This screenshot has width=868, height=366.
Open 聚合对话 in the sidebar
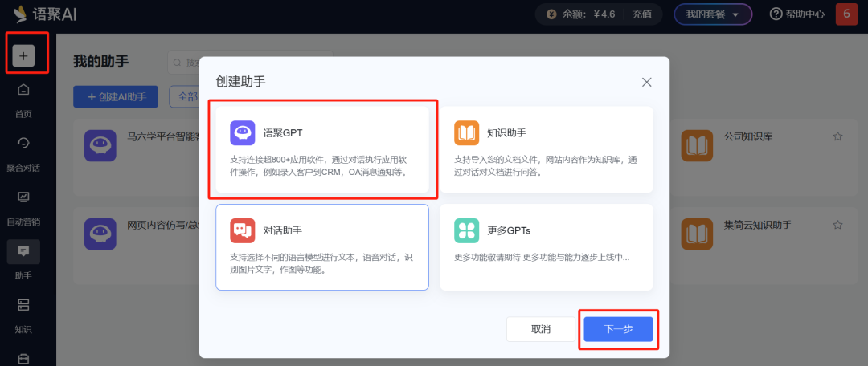coord(23,153)
